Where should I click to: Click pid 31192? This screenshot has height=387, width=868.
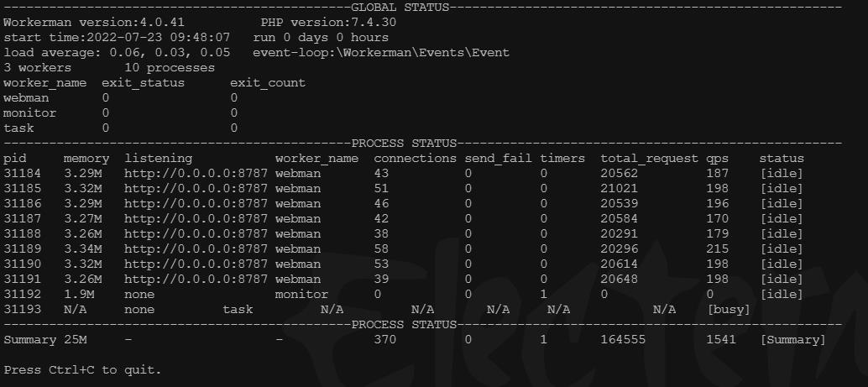pos(22,295)
